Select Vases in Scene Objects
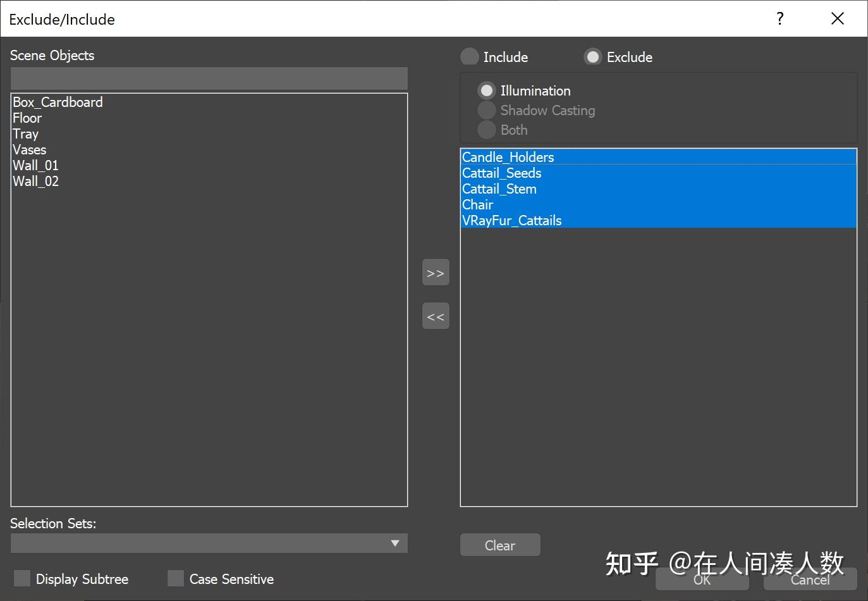Screen dimensions: 868x601 click(29, 149)
